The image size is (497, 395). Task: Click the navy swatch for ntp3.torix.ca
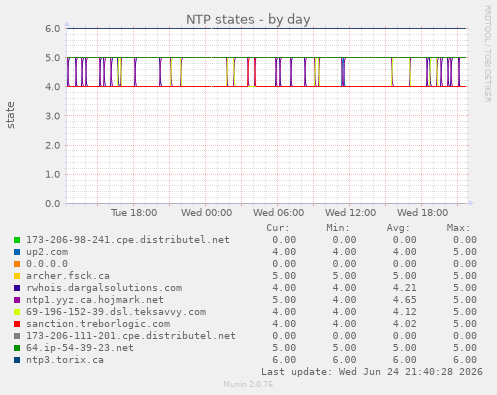pyautogui.click(x=17, y=360)
